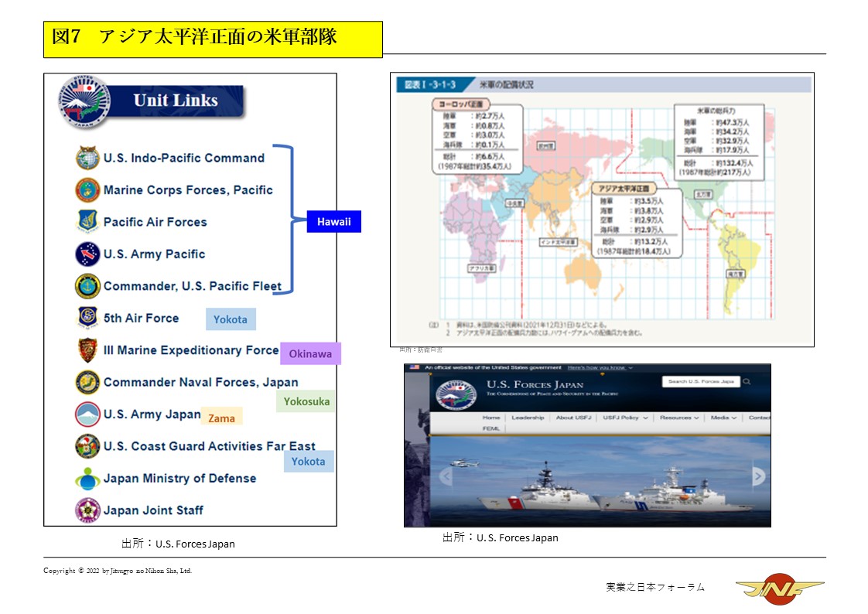Viewport: 868px width, 614px height.
Task: Open the Pacific Air Forces link
Action: pos(155,223)
